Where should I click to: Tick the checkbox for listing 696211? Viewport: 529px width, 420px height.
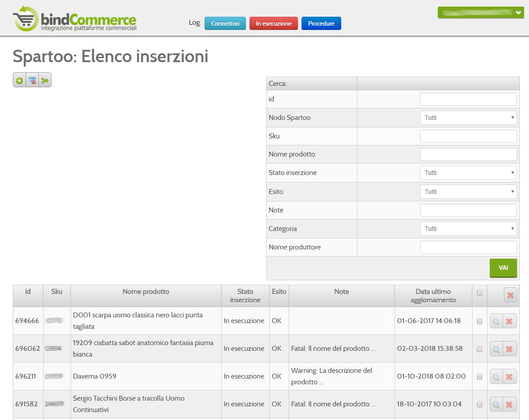pos(480,377)
